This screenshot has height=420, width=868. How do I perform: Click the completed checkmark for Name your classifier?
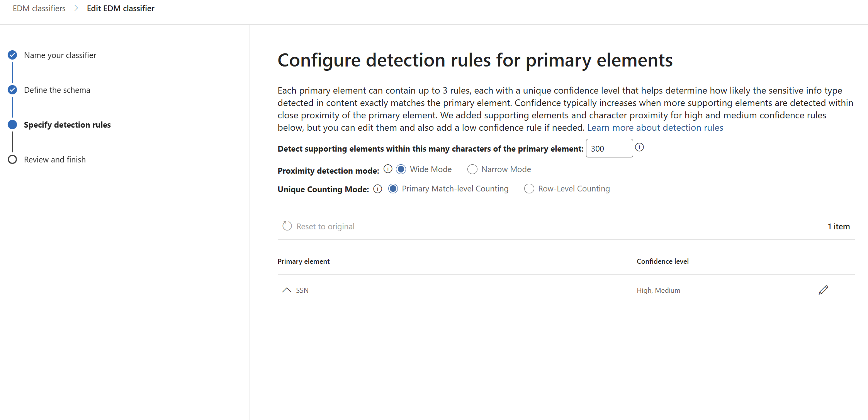coord(12,55)
